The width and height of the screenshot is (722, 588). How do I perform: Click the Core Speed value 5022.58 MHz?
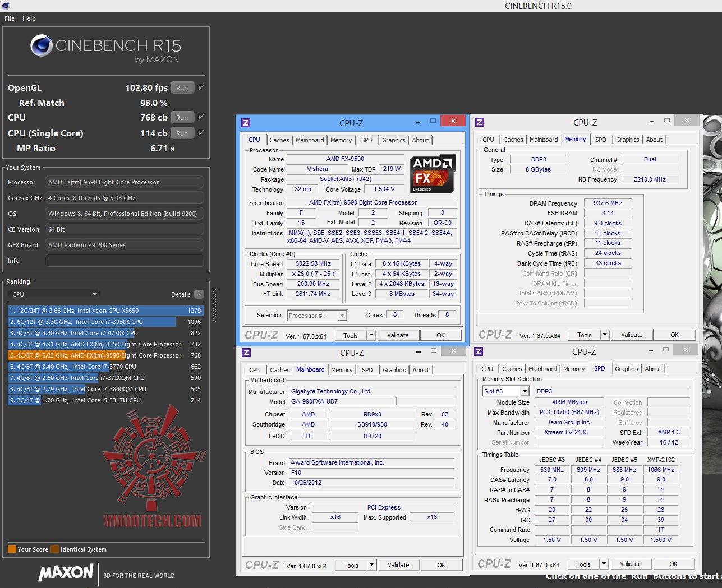(x=313, y=264)
